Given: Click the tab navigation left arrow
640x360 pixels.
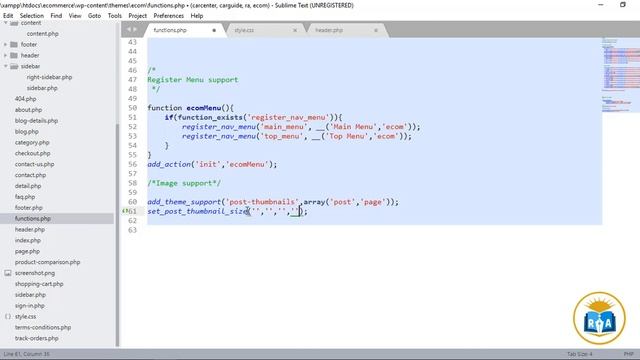Looking at the screenshot, I should click(129, 29).
